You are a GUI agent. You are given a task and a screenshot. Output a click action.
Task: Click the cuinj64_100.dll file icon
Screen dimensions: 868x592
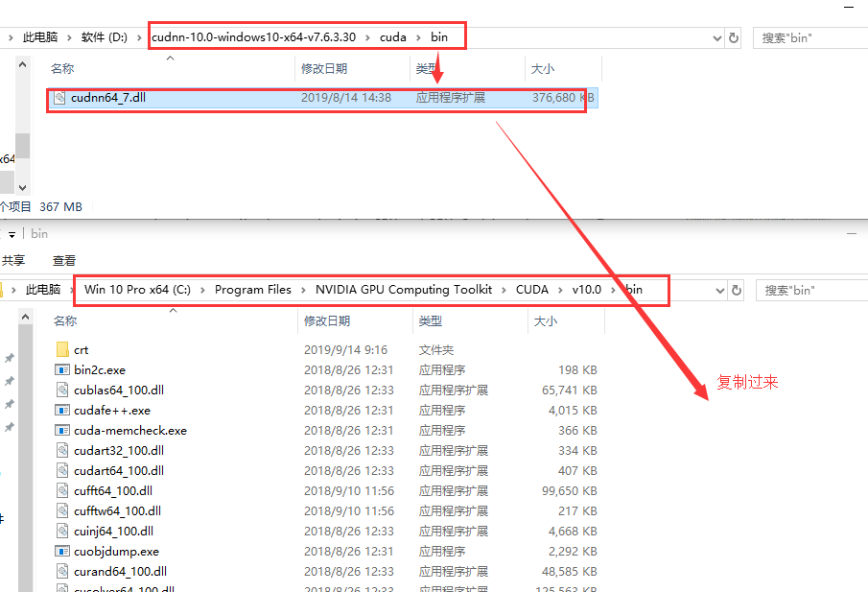click(x=62, y=531)
